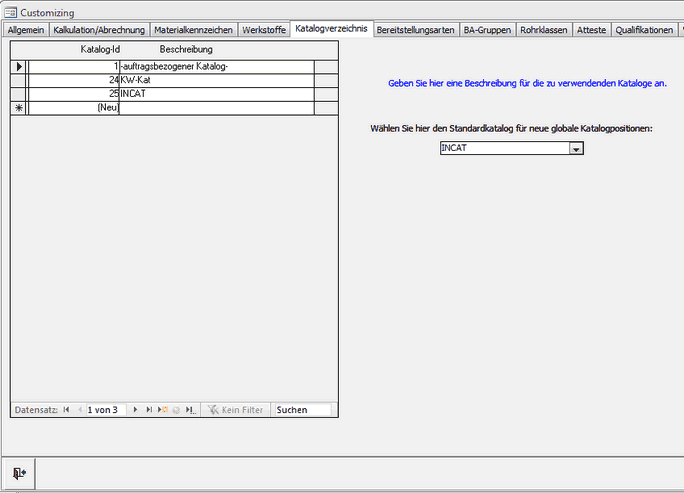The width and height of the screenshot is (684, 493).
Task: Click the exit door icon at bottom
Action: click(x=19, y=473)
